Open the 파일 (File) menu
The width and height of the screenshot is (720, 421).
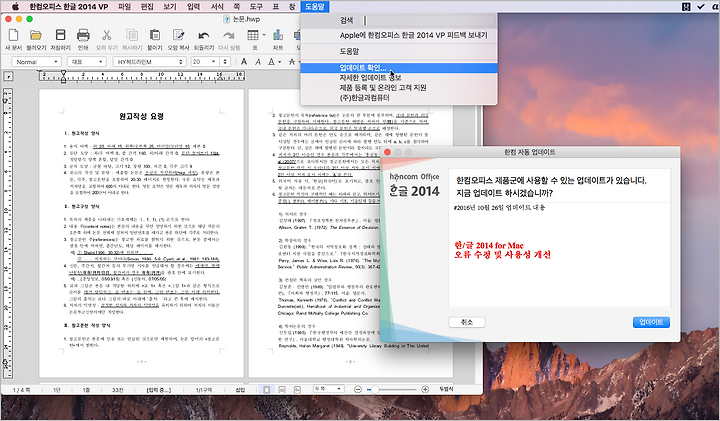[x=124, y=6]
